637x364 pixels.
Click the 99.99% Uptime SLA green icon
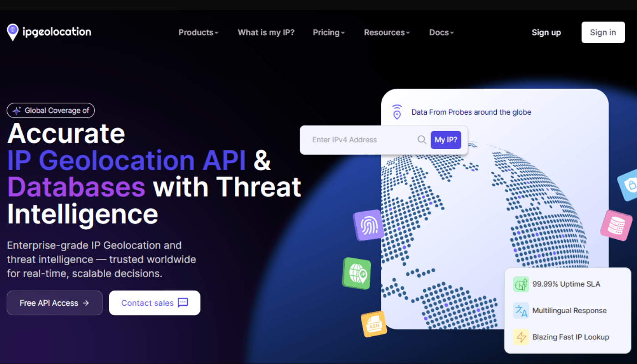coord(521,284)
